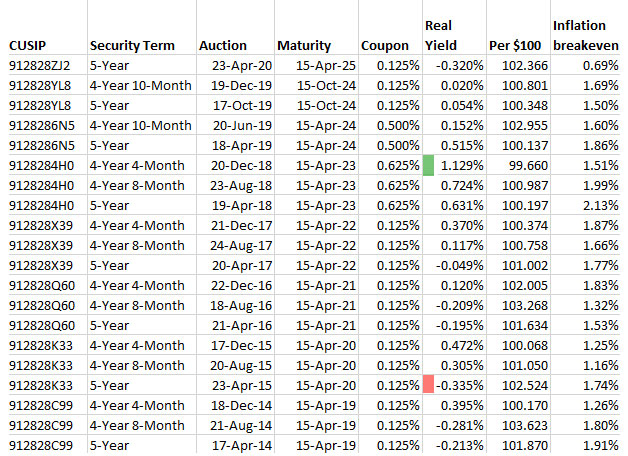Click the Auction column header
This screenshot has height=456, width=628.
click(223, 45)
